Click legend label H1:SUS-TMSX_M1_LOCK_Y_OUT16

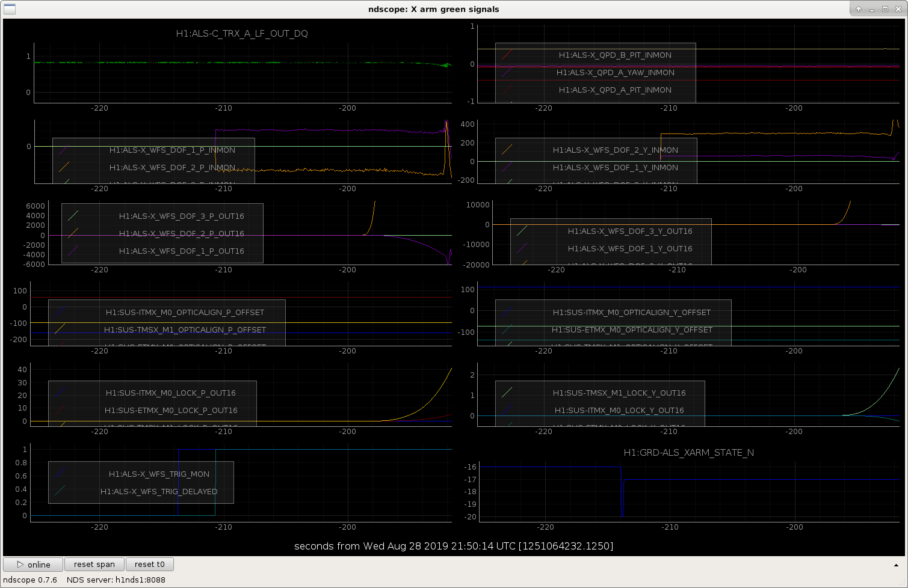[x=619, y=393]
